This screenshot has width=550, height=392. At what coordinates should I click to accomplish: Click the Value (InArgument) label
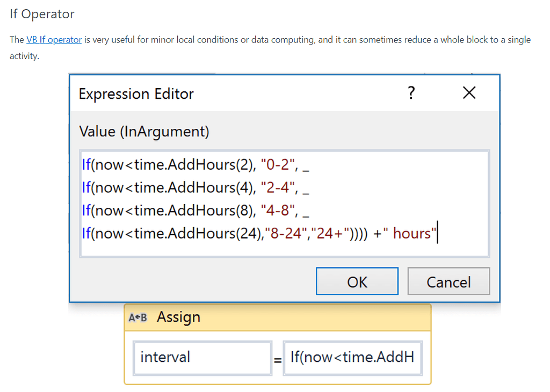coord(144,131)
